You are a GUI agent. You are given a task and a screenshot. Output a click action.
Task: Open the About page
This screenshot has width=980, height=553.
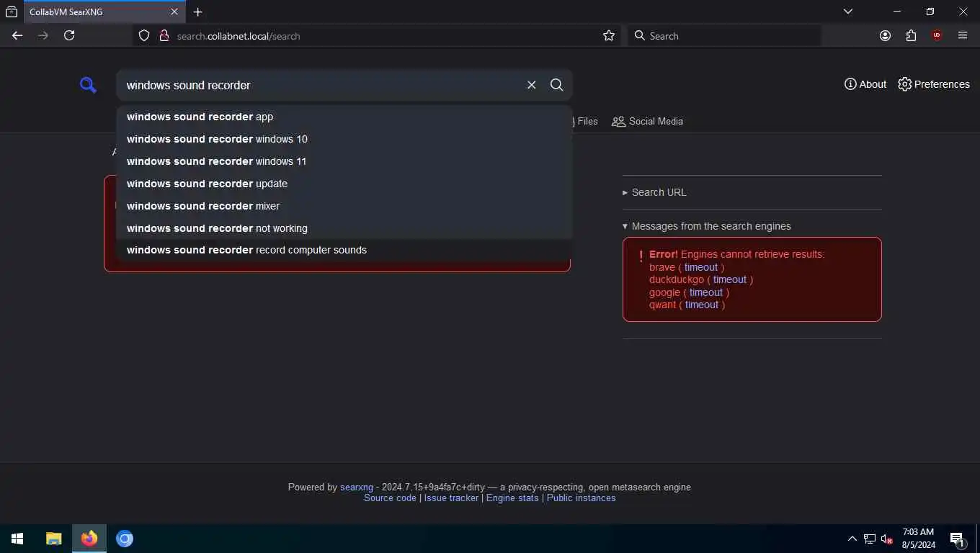click(865, 84)
